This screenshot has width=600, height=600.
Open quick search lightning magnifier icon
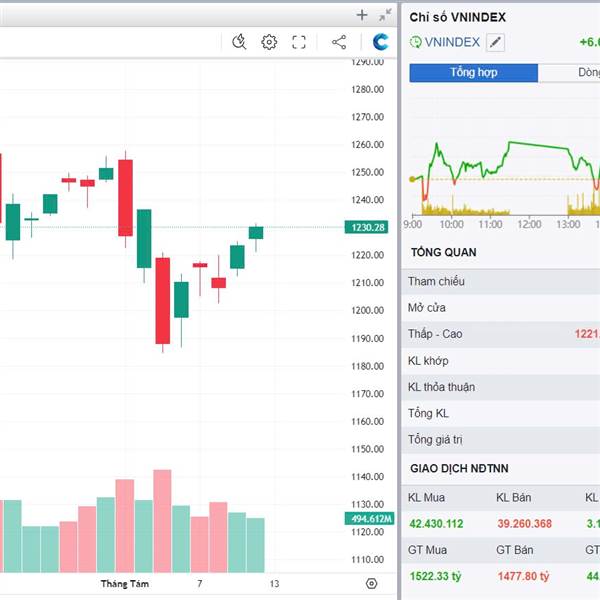[239, 42]
